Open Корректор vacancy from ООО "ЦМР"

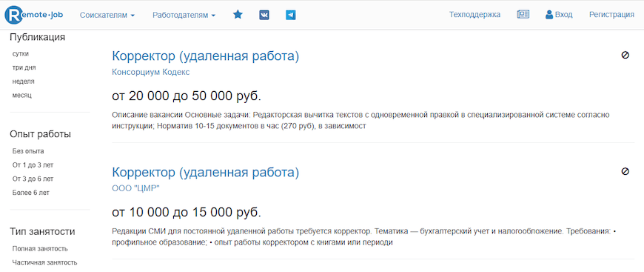(x=205, y=173)
